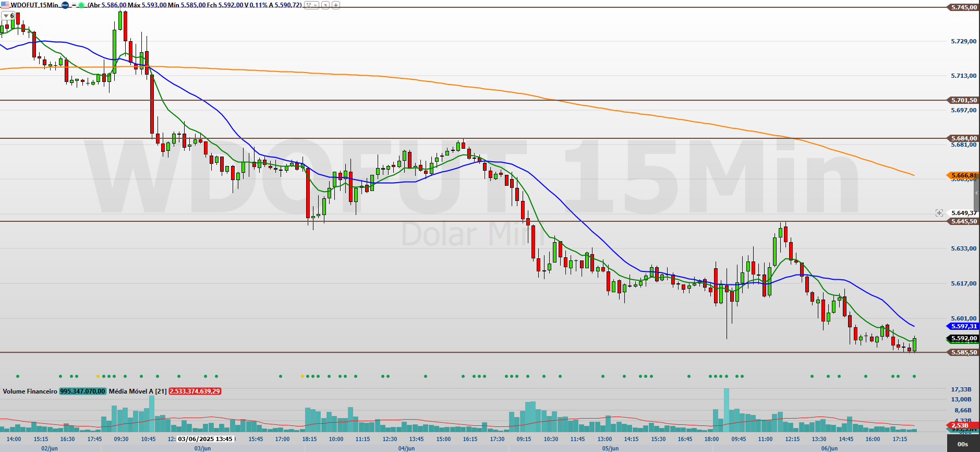Select the 5.701,50 horizontal line price label
The height and width of the screenshot is (452, 980).
[x=962, y=100]
